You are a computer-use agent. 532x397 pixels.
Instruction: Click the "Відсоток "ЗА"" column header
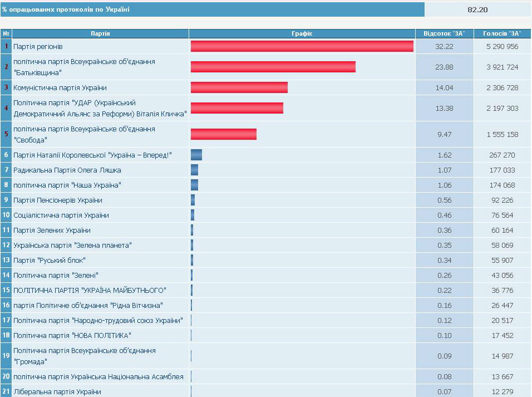tap(444, 33)
